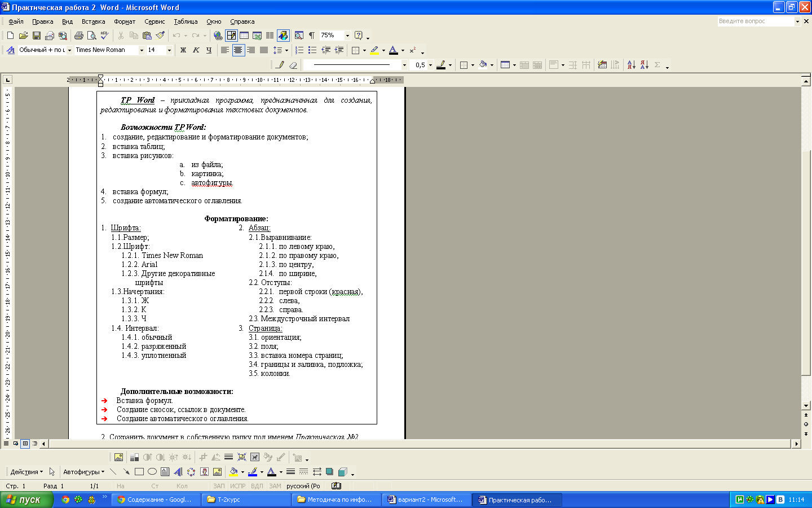Image resolution: width=812 pixels, height=508 pixels.
Task: Open the Формат menu
Action: (x=124, y=21)
